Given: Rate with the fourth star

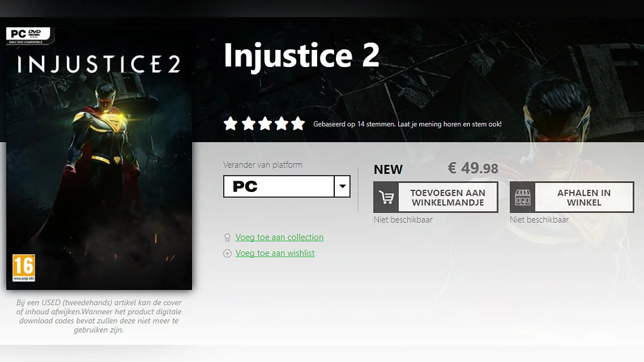Looking at the screenshot, I should click(x=281, y=124).
